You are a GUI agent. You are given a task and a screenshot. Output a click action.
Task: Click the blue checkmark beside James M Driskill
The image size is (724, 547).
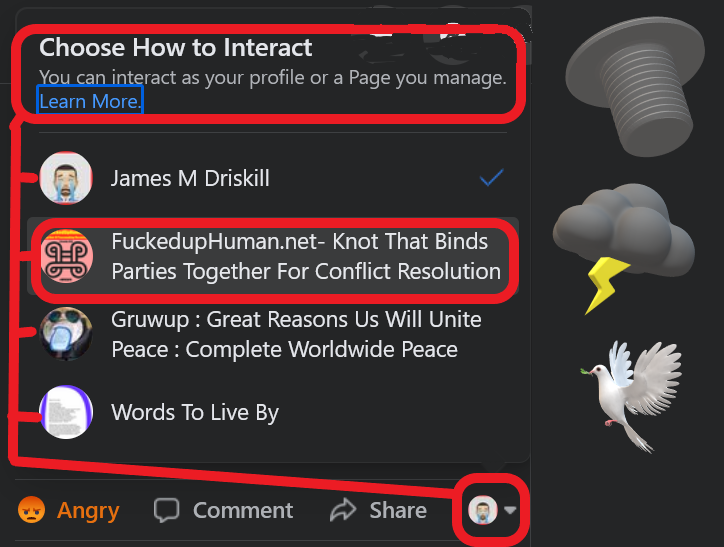tap(491, 178)
